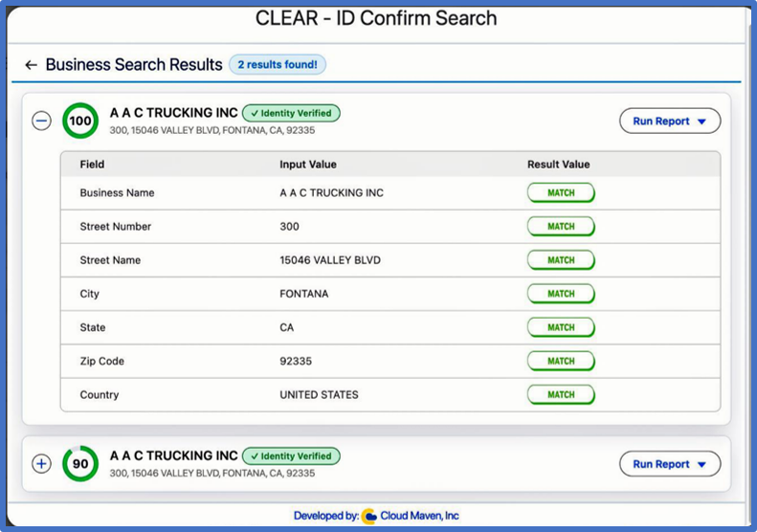Click the input value FONTANA
Screen dimensions: 757x532
[x=304, y=294]
